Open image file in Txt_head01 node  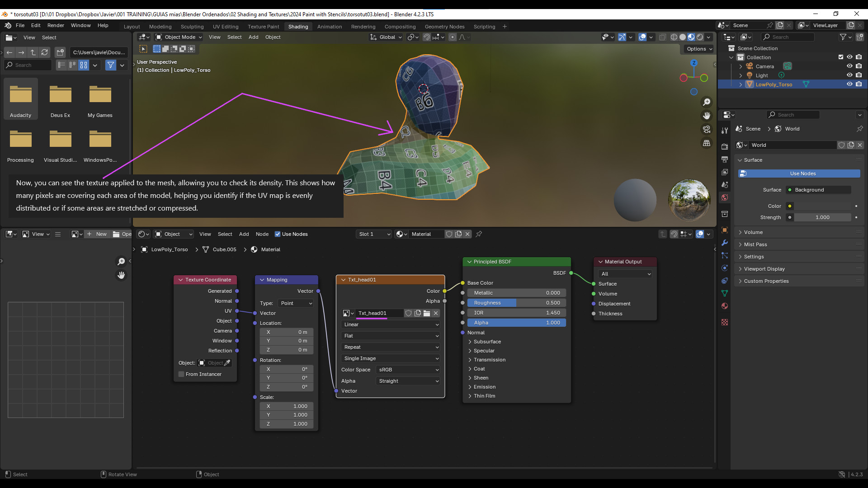(426, 313)
